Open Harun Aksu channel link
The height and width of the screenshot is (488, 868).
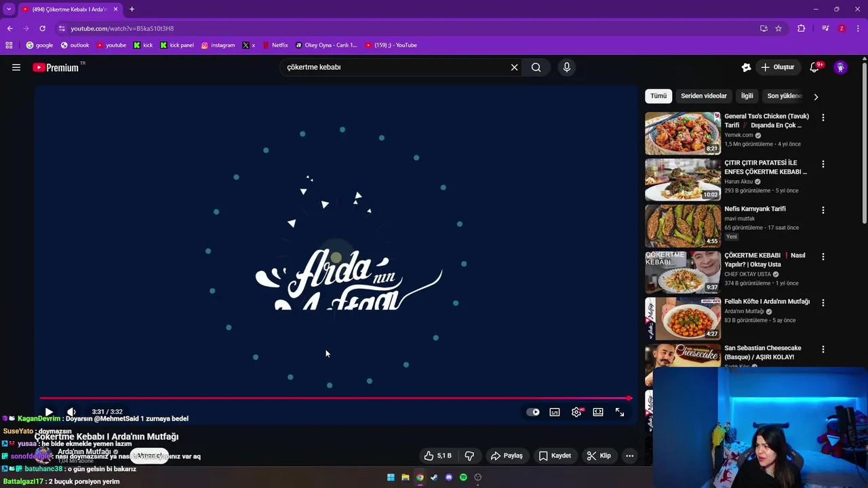(x=739, y=182)
